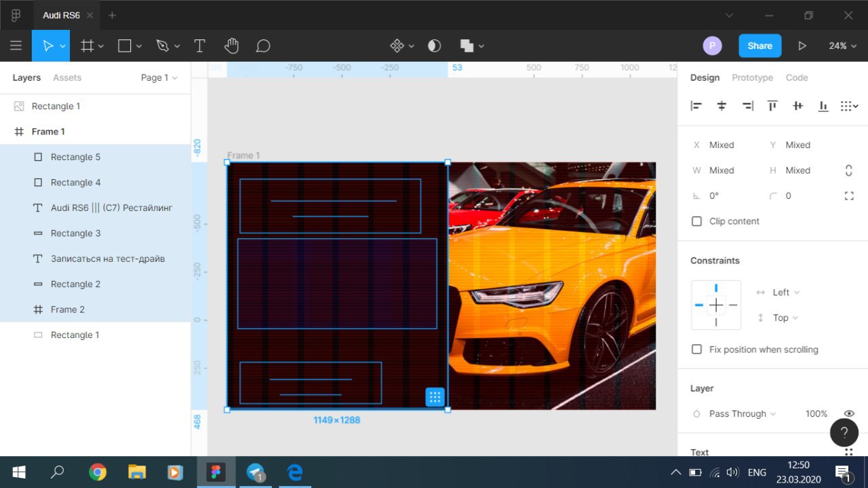
Task: Select the Hand tool
Action: [x=231, y=45]
